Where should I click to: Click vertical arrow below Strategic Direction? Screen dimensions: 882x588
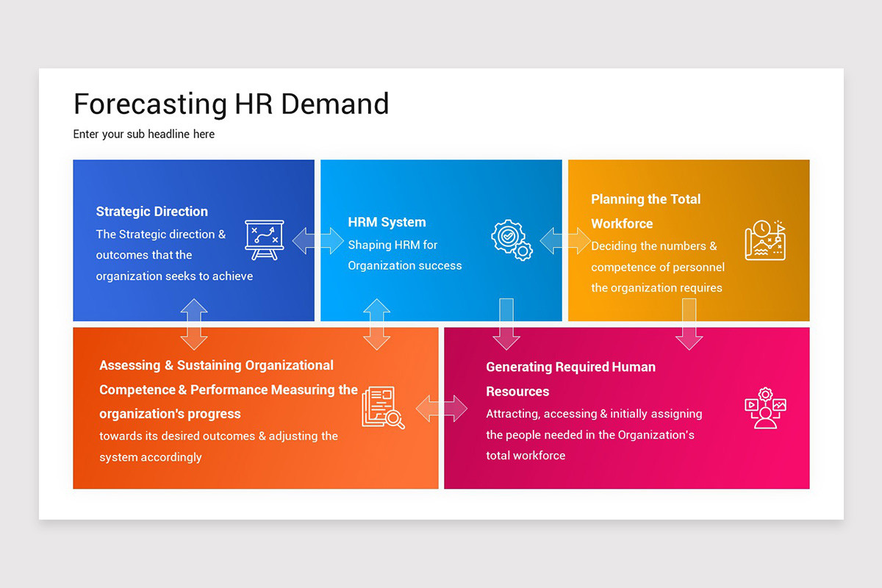194,323
